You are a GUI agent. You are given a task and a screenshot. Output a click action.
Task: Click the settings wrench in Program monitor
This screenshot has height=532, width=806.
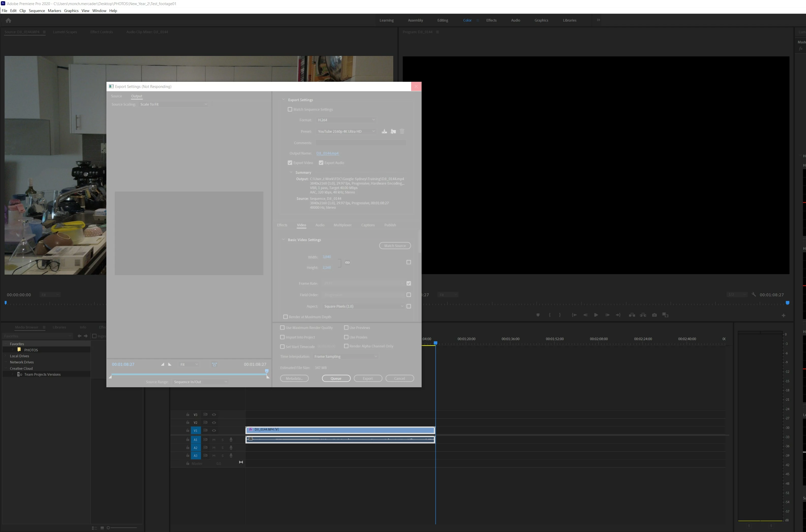(754, 294)
